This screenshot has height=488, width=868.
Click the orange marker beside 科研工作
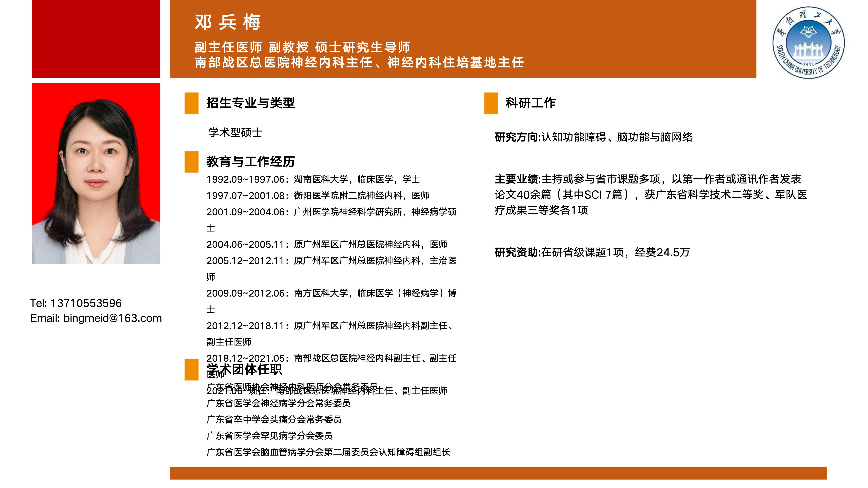pyautogui.click(x=491, y=103)
